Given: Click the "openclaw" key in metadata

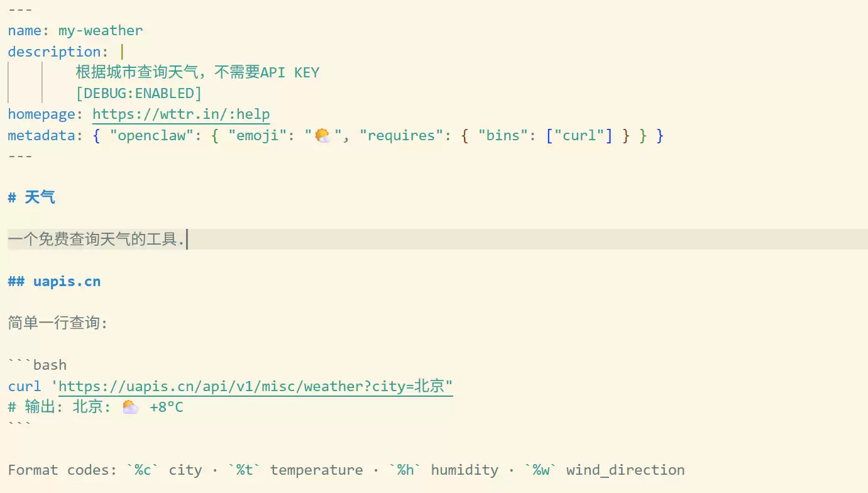Looking at the screenshot, I should 148,135.
